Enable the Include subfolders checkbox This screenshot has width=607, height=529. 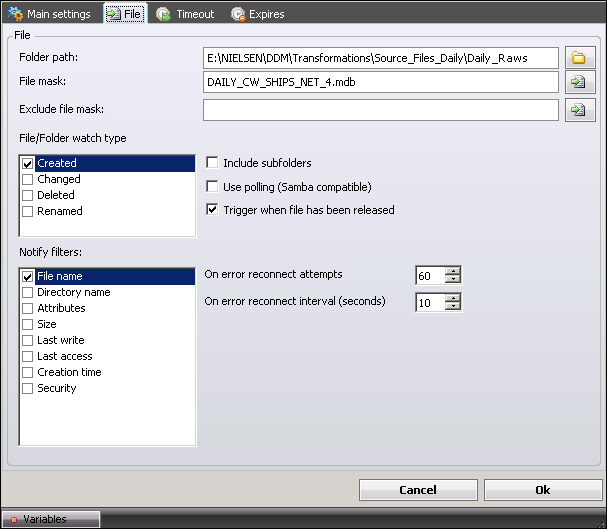pos(212,163)
